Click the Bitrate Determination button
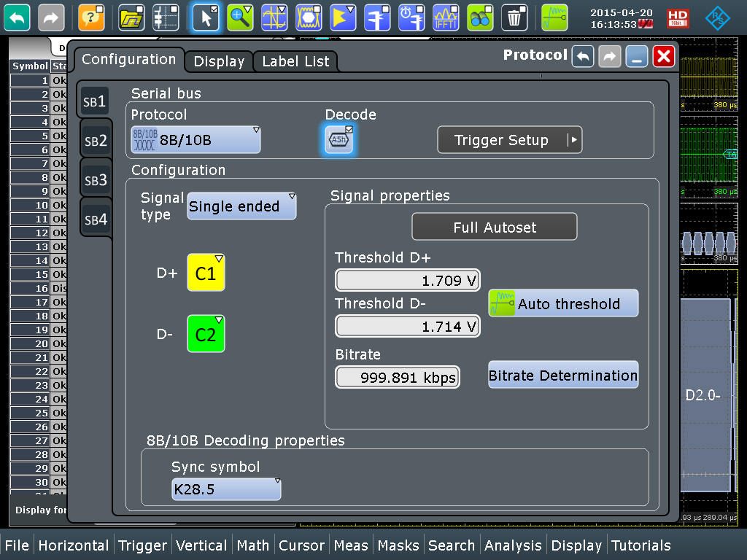Screen dimensions: 747x560 pos(562,376)
